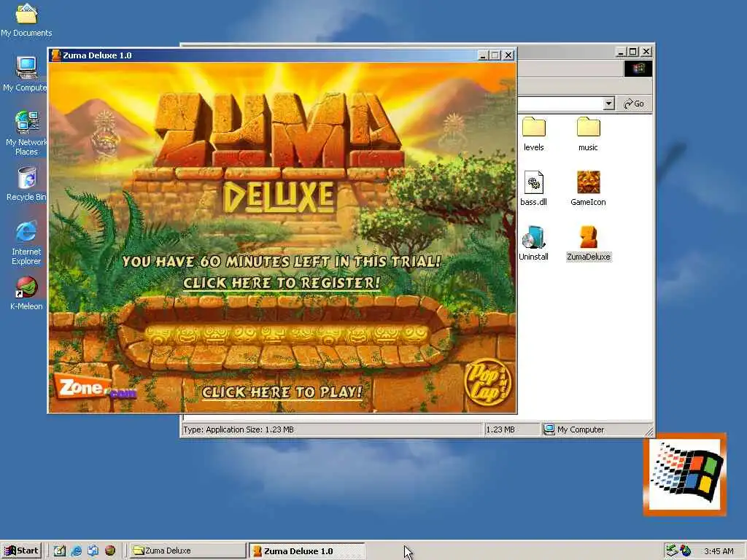This screenshot has width=747, height=560.
Task: Close the Zuma Deluxe 1.0 game window
Action: pyautogui.click(x=508, y=55)
